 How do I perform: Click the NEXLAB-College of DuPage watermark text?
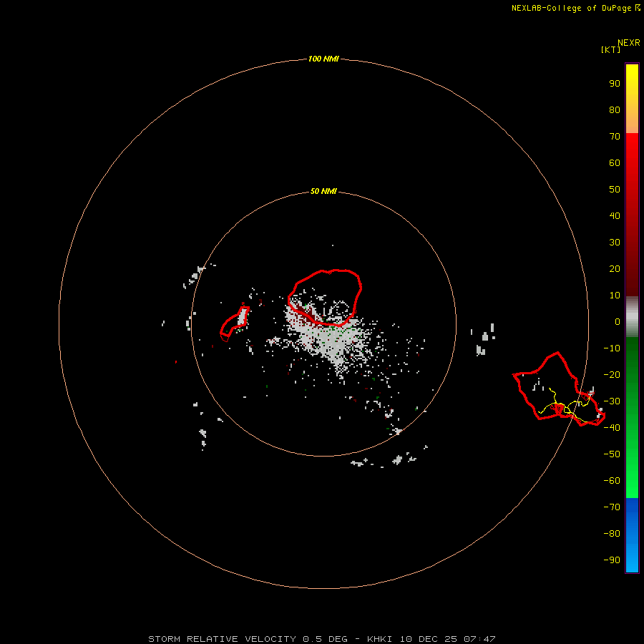tap(576, 8)
